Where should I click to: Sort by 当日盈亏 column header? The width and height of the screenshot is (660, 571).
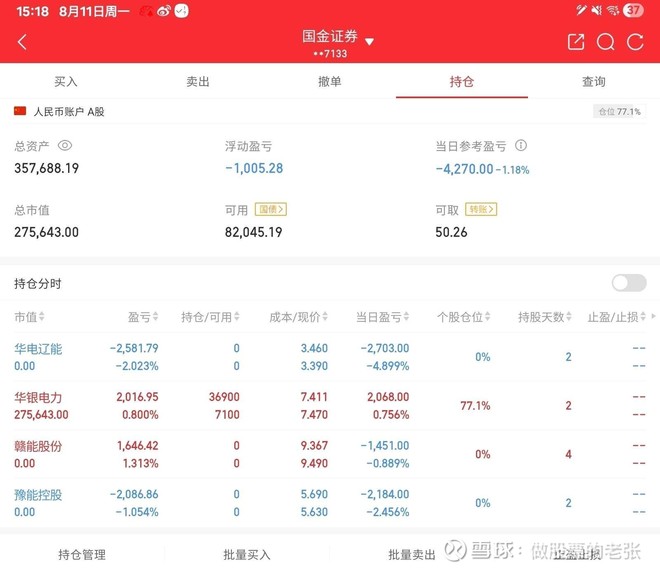coord(383,317)
